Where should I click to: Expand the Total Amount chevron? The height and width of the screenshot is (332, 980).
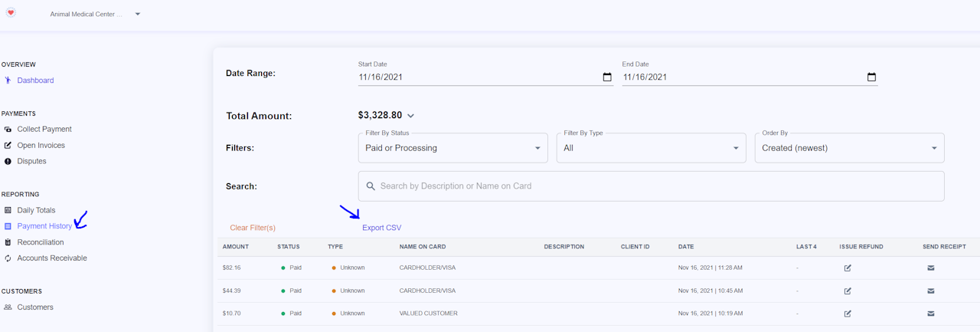(x=410, y=116)
